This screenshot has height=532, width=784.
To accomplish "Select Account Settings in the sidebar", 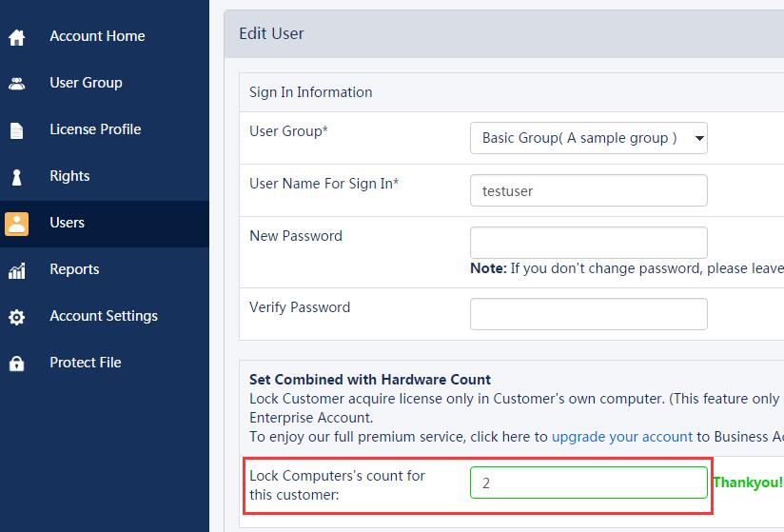I will [104, 316].
